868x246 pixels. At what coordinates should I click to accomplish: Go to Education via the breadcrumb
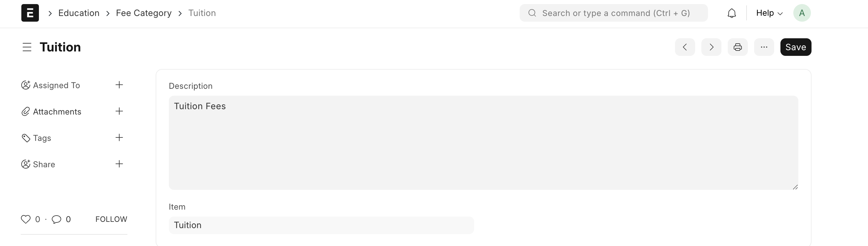click(78, 13)
